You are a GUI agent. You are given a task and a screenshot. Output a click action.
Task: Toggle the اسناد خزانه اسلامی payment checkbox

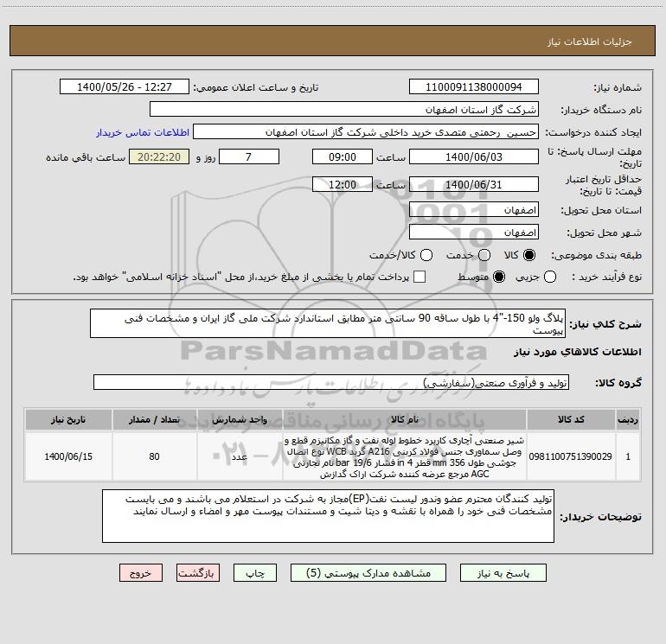point(419,277)
